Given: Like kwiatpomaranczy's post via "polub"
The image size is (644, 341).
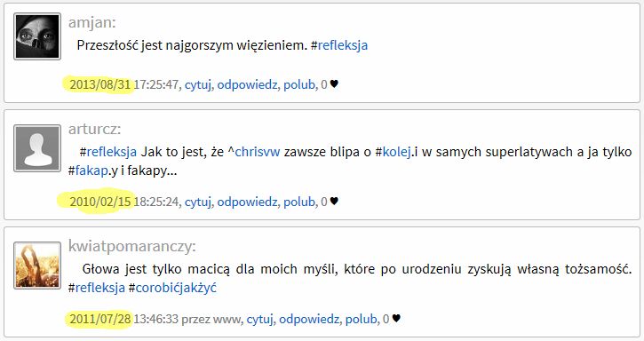Looking at the screenshot, I should click(x=362, y=319).
